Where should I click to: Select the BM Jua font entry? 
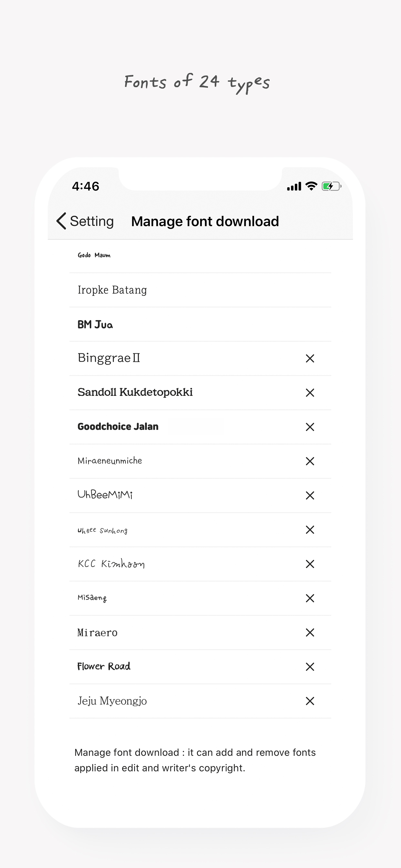coord(95,324)
